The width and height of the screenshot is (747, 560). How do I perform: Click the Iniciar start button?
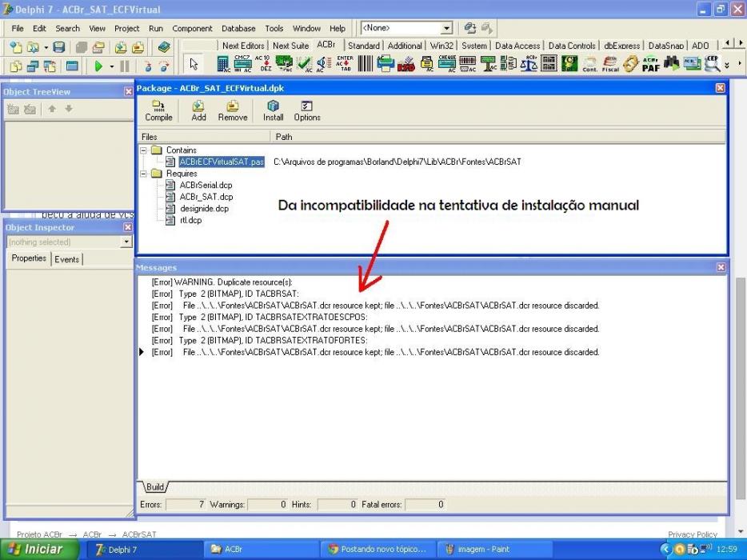tap(39, 550)
